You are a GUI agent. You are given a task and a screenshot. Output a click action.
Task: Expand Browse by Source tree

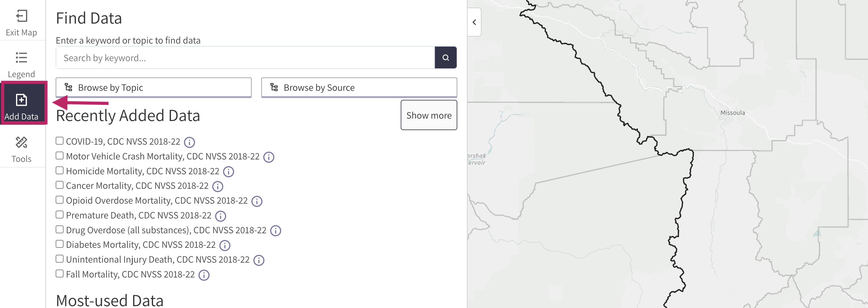click(359, 88)
